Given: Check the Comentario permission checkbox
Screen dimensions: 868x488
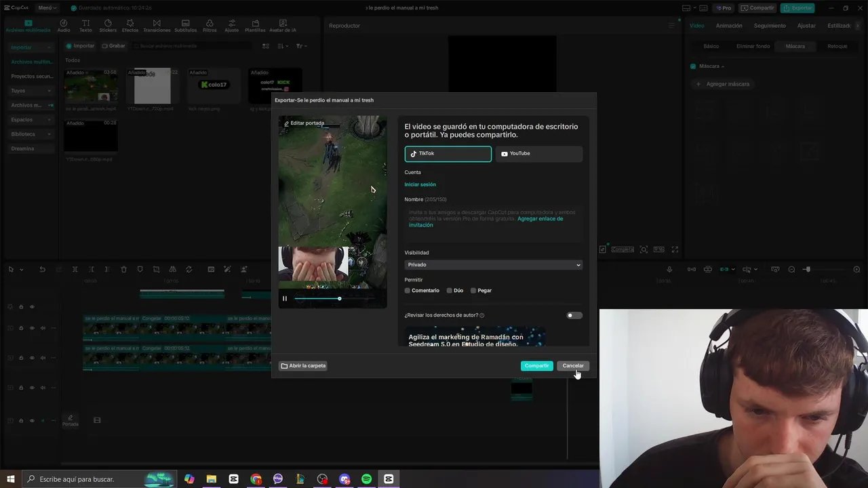Looking at the screenshot, I should coord(408,291).
